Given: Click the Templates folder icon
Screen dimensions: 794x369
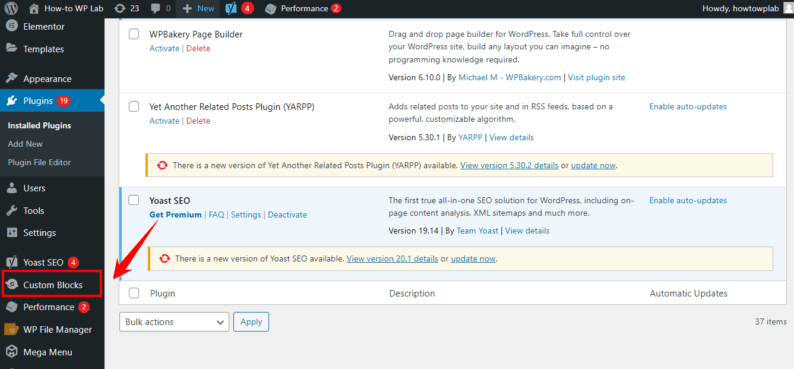Looking at the screenshot, I should click(12, 49).
